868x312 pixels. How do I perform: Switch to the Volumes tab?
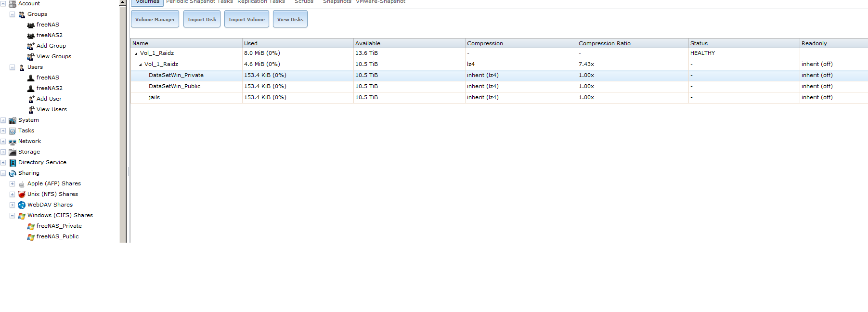[x=147, y=2]
